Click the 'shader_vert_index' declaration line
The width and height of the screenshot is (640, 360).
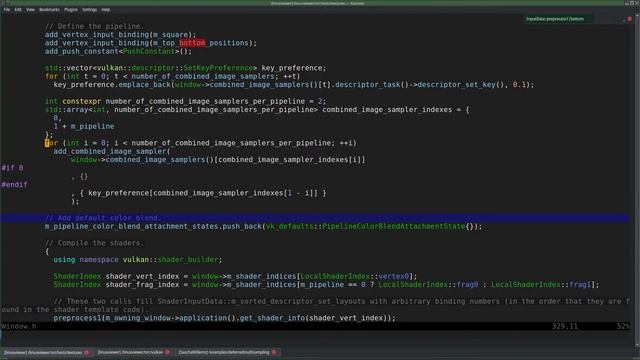click(235, 276)
